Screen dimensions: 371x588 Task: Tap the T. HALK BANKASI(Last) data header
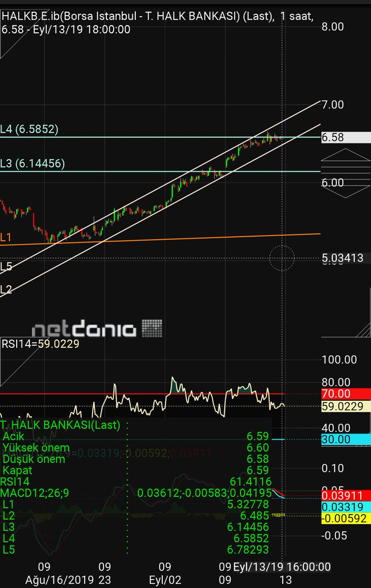coord(60,425)
